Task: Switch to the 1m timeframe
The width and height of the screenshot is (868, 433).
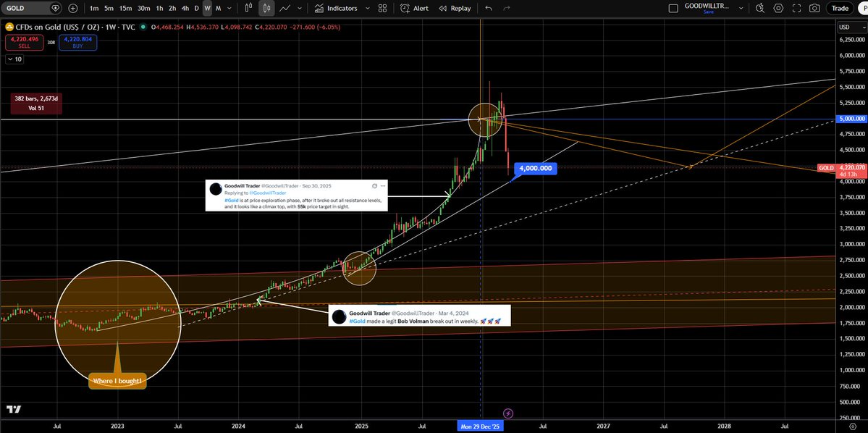Action: (94, 8)
